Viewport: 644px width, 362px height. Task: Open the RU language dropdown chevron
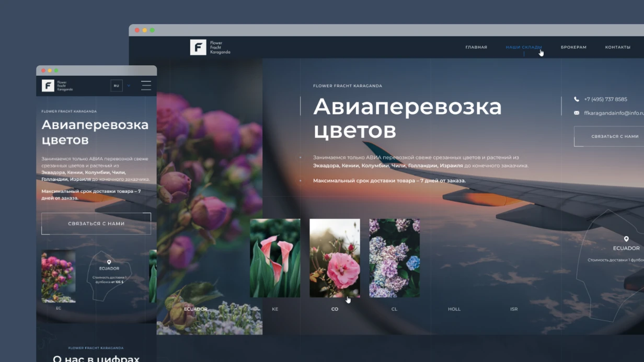point(128,85)
